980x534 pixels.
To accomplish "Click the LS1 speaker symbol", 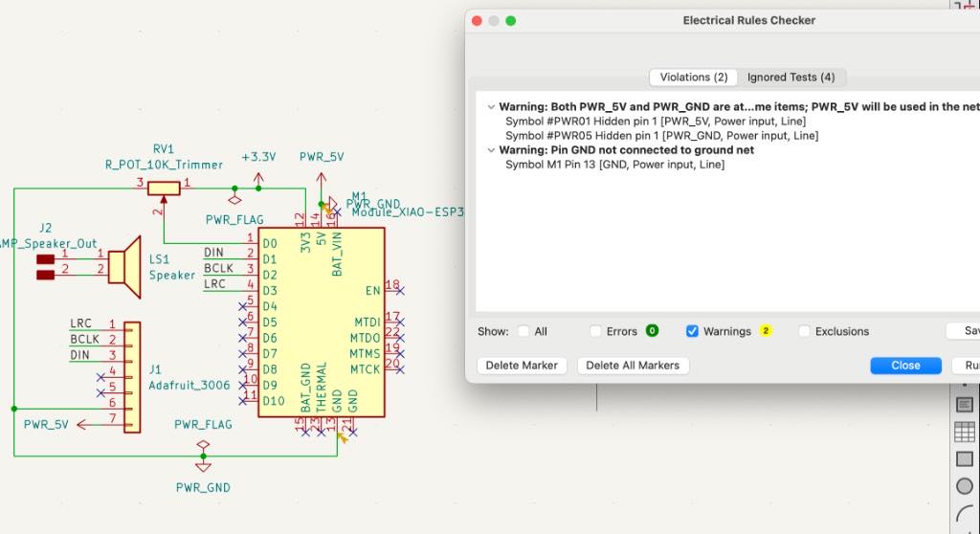I will [x=125, y=267].
